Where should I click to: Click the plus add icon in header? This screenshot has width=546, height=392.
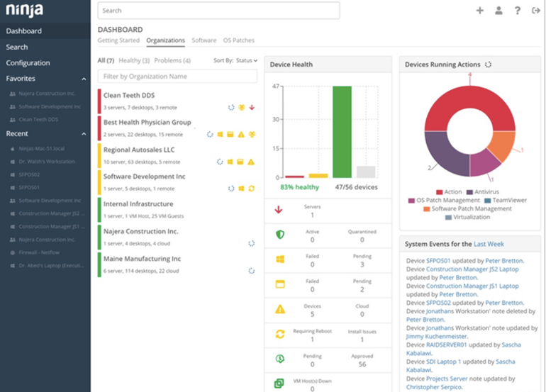(x=480, y=11)
